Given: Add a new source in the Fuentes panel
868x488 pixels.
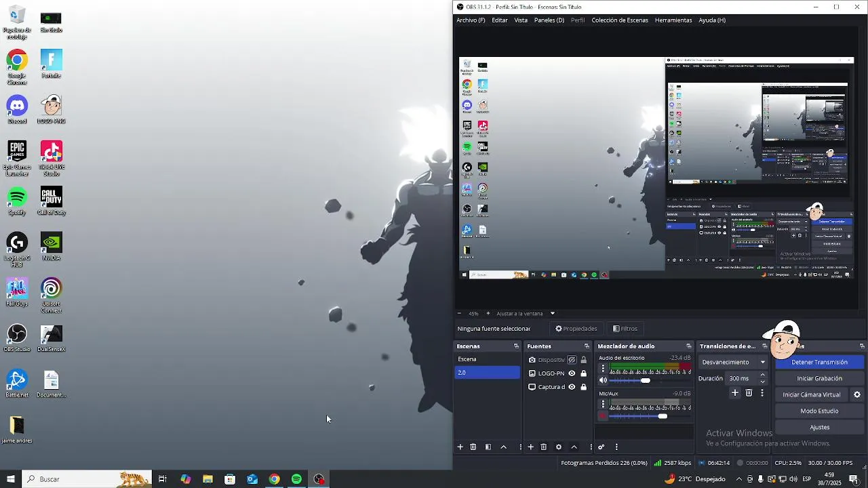Looking at the screenshot, I should (530, 447).
